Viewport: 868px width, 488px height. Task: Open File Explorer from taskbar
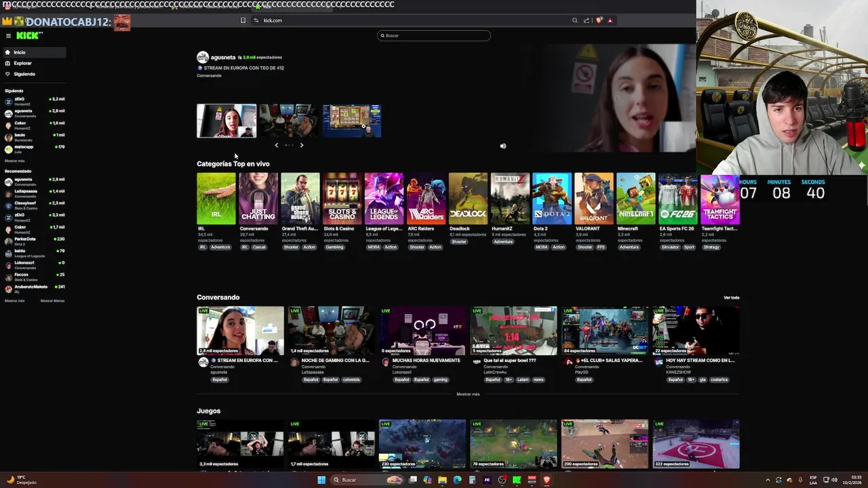click(442, 480)
